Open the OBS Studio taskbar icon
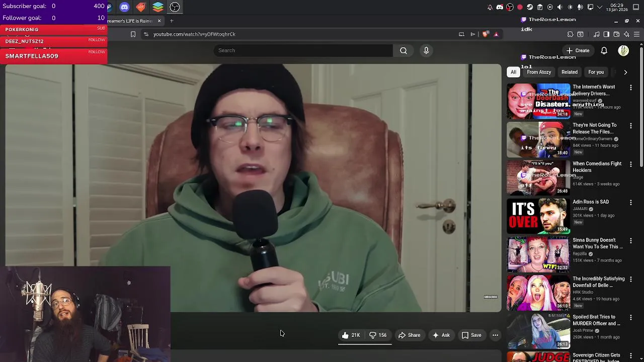This screenshot has height=362, width=644. [x=175, y=7]
